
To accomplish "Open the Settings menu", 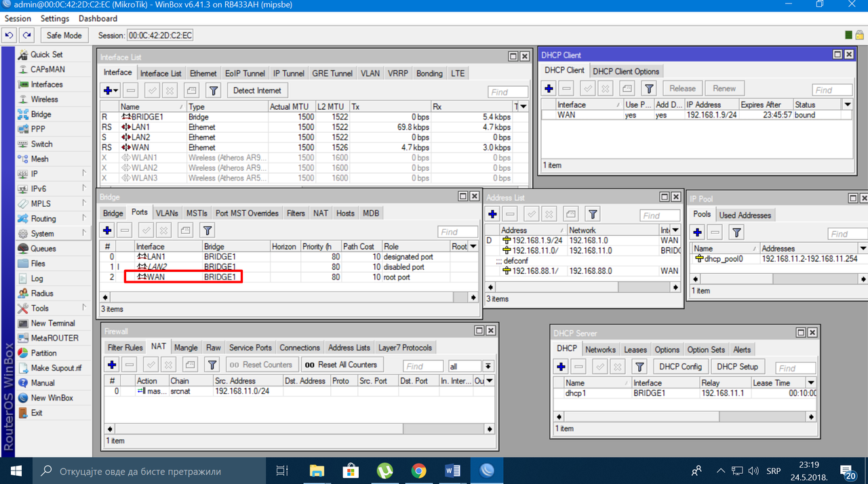I will [x=55, y=18].
